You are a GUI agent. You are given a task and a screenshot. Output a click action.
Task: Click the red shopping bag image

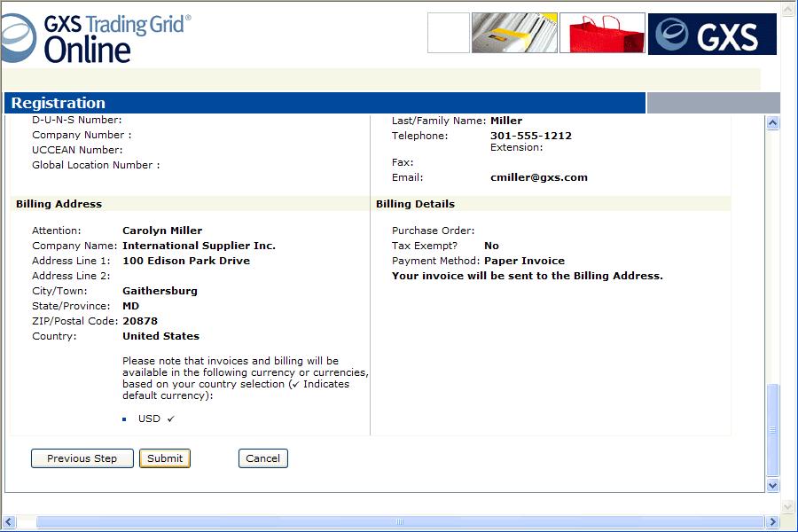click(x=603, y=33)
